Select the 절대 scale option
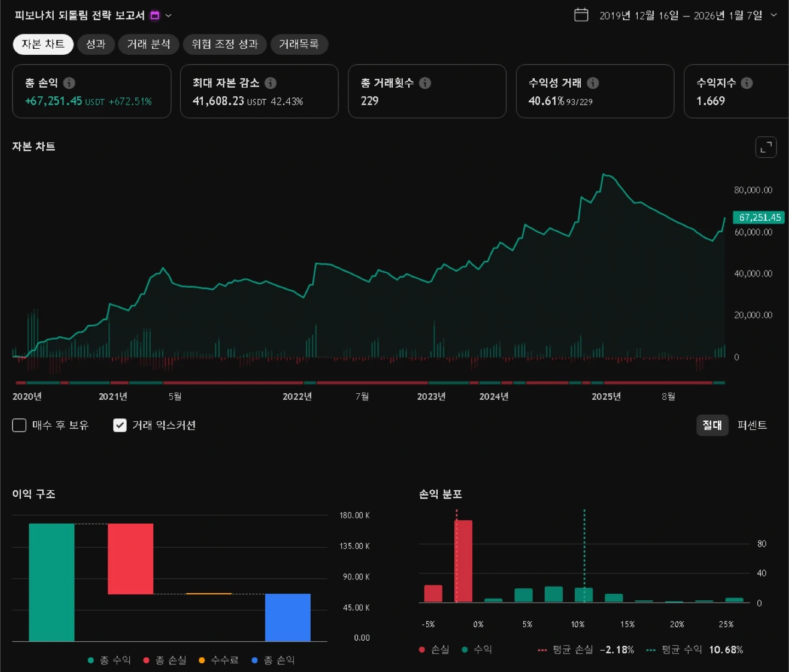This screenshot has height=672, width=789. (x=712, y=425)
